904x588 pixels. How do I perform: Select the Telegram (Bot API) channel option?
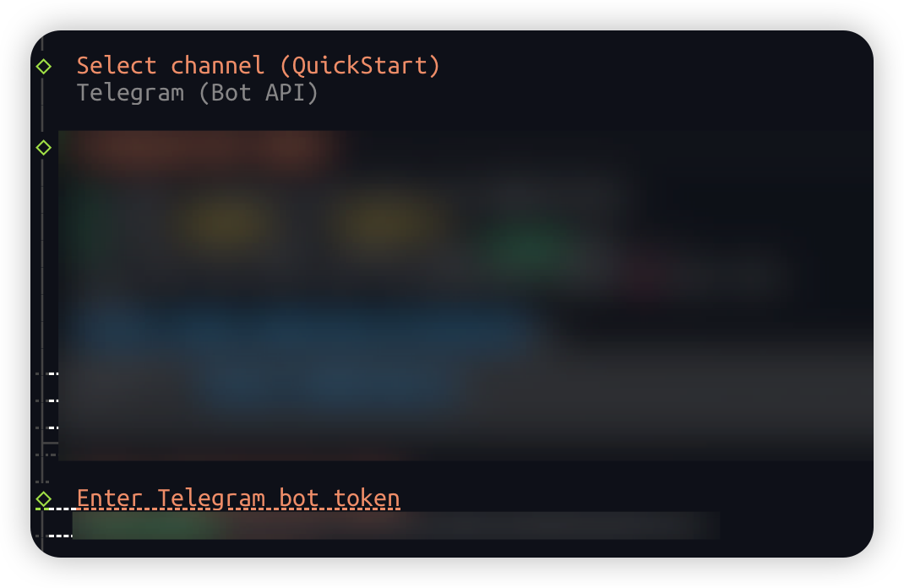click(197, 93)
